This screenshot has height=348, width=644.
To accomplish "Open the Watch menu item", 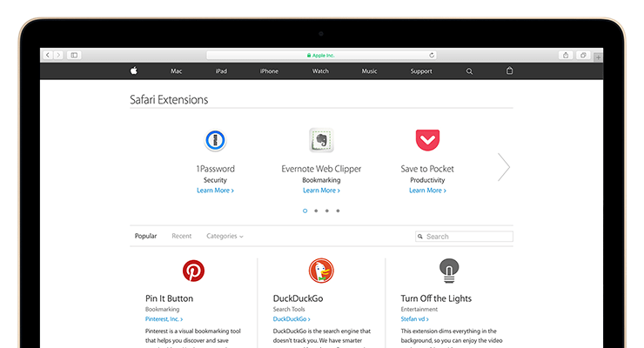I will (x=320, y=71).
